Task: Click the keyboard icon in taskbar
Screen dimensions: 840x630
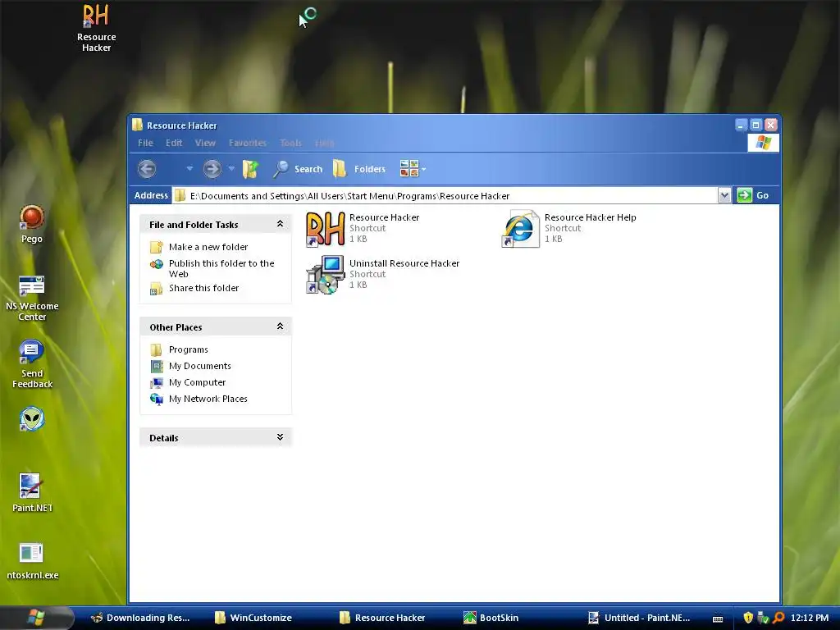Action: click(x=718, y=619)
